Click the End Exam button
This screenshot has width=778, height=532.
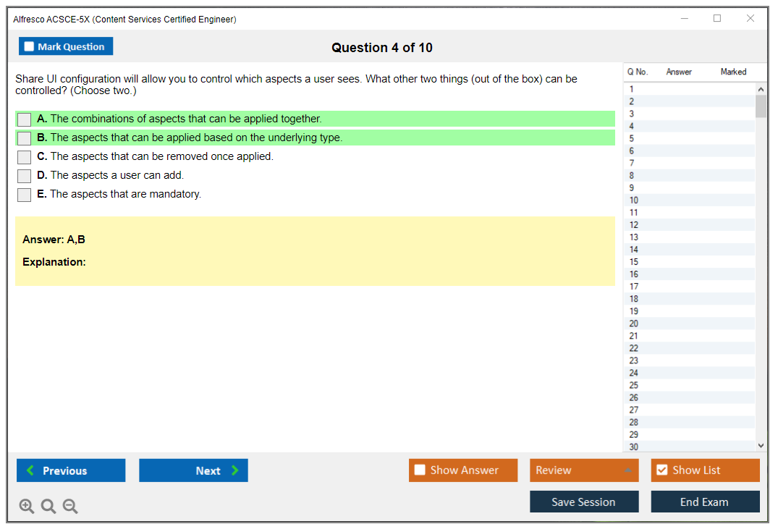(705, 502)
